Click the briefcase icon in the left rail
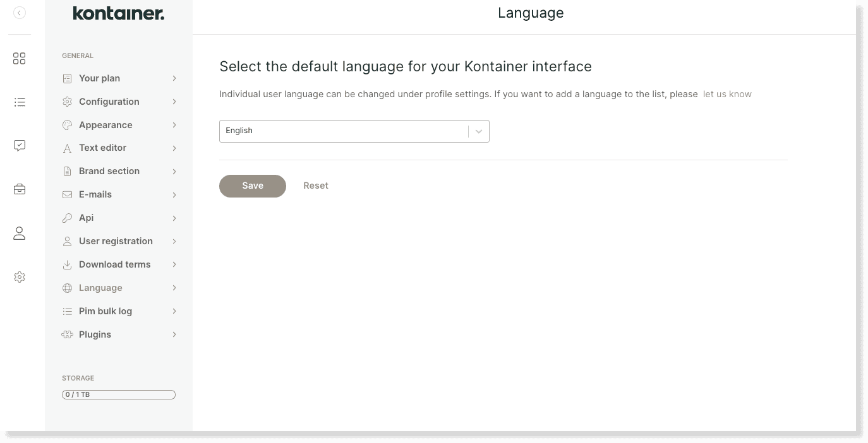868x443 pixels. click(x=19, y=189)
